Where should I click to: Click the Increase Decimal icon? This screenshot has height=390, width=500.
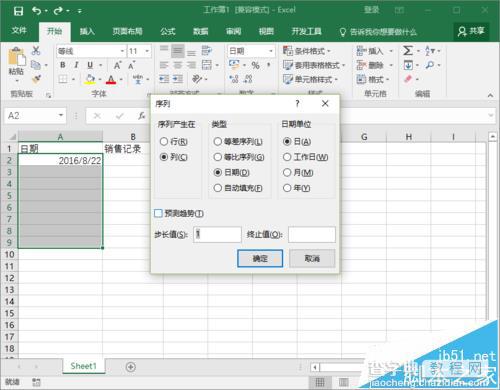pyautogui.click(x=234, y=79)
